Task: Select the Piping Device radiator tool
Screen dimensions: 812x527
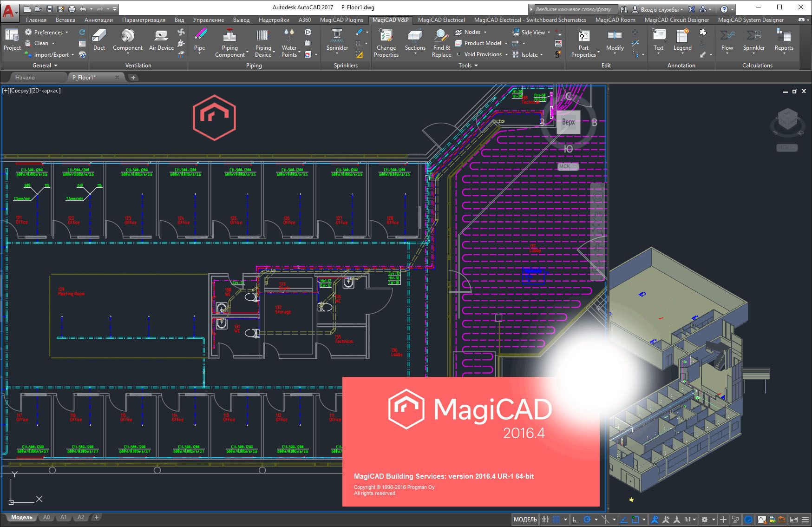Action: (263, 43)
